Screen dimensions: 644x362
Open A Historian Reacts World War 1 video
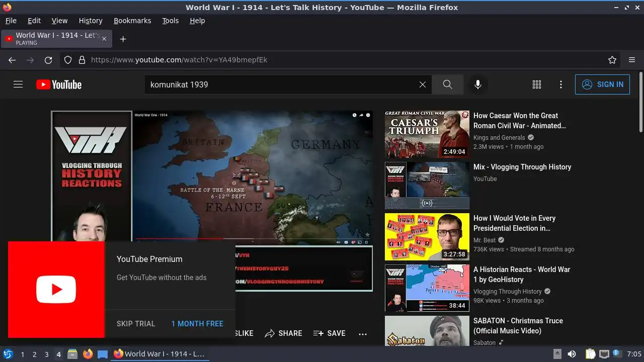click(522, 275)
